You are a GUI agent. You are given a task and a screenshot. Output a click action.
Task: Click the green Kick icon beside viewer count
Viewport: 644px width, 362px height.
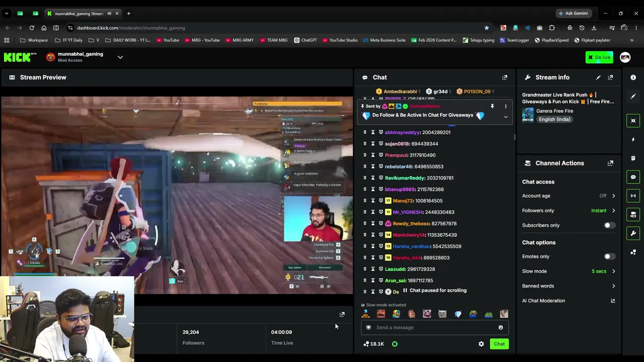395,344
